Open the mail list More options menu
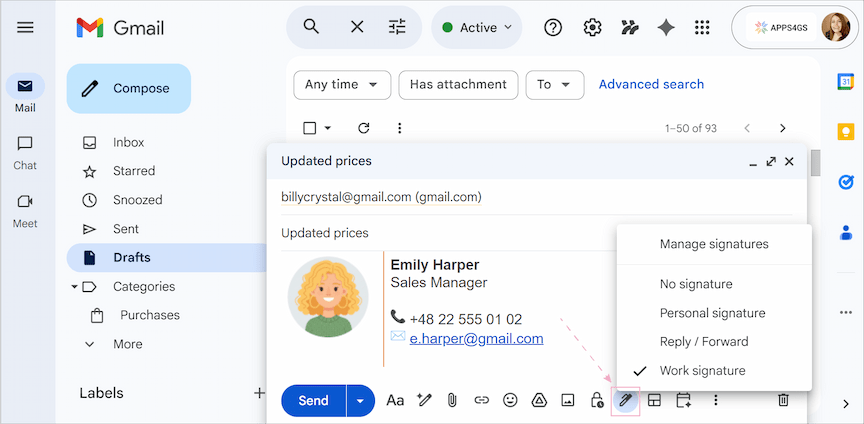The image size is (864, 424). click(399, 128)
